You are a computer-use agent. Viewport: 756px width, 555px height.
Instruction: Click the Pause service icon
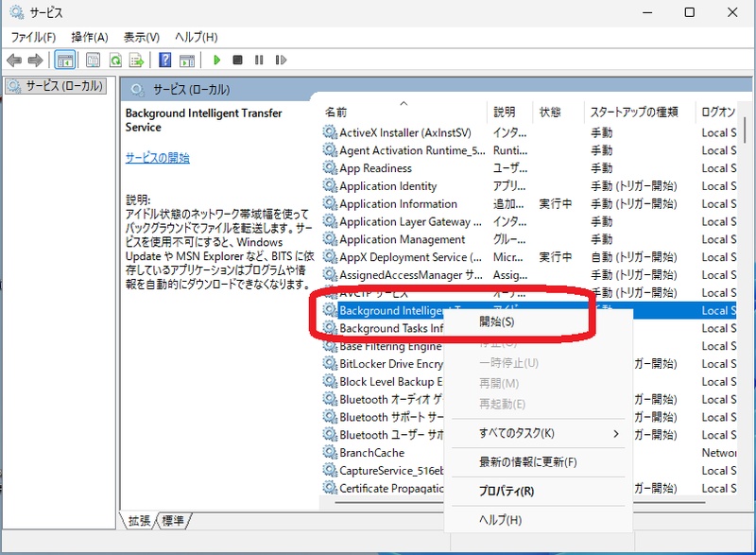click(259, 60)
